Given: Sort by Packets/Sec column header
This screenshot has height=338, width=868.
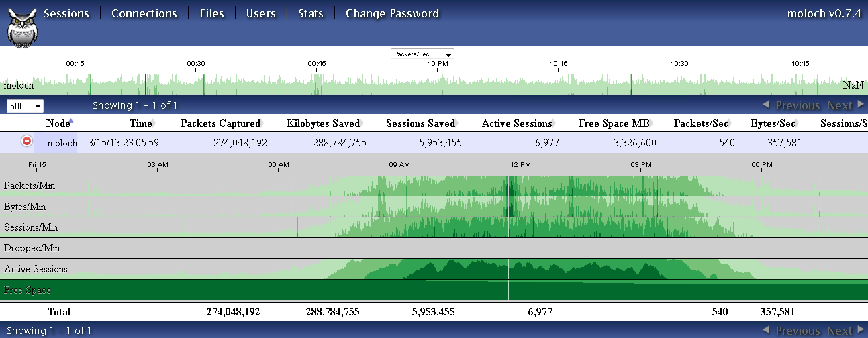Looking at the screenshot, I should click(701, 123).
